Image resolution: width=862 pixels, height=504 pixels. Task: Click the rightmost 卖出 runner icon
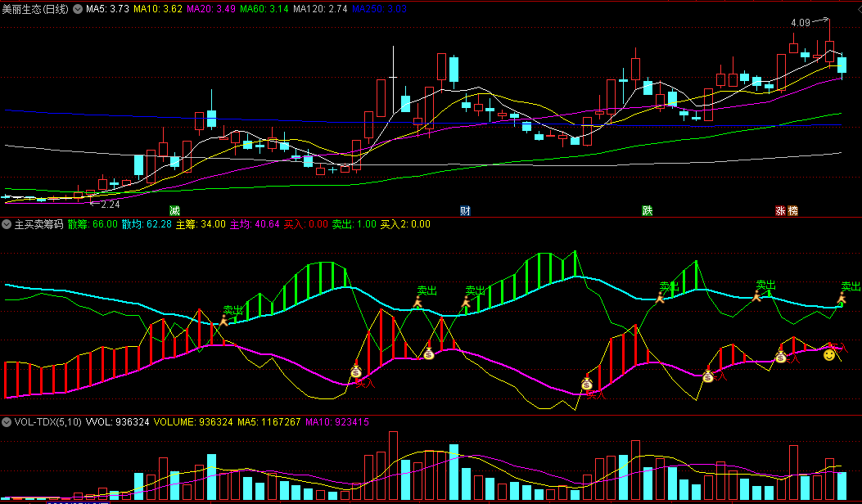pyautogui.click(x=842, y=299)
